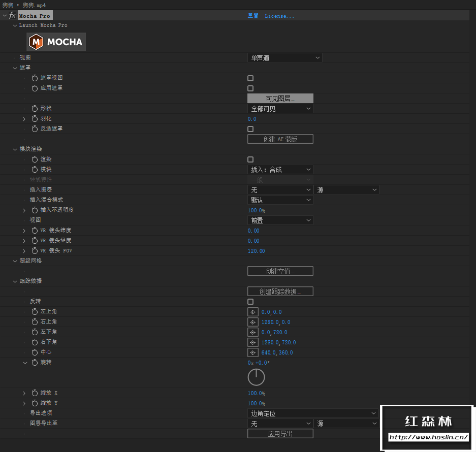This screenshot has width=476, height=452.
Task: Click the 创建 AE 蒙版 button
Action: (280, 139)
